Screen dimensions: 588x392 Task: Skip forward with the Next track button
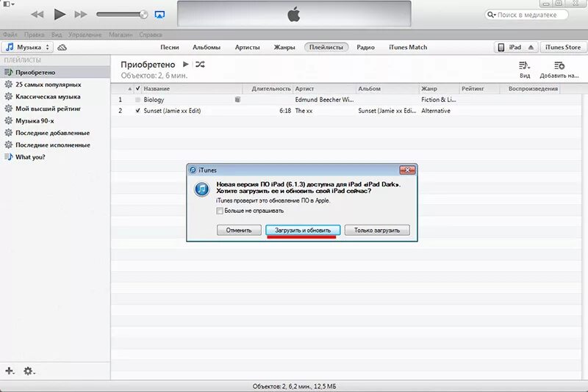pyautogui.click(x=81, y=15)
